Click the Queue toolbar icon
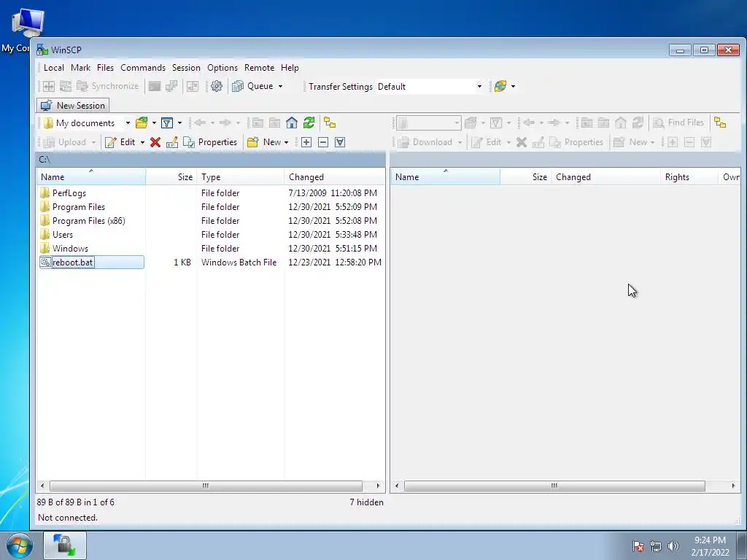Viewport: 747px width, 560px height. pyautogui.click(x=237, y=86)
